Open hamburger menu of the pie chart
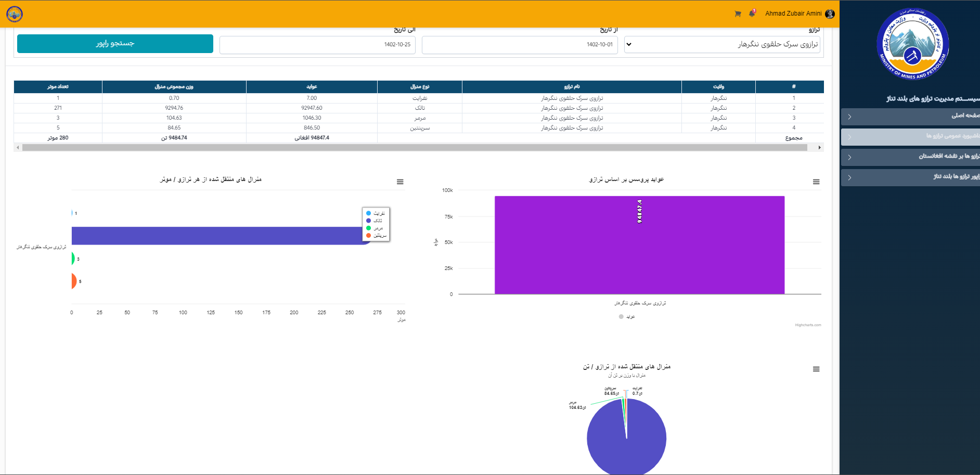 tap(816, 369)
